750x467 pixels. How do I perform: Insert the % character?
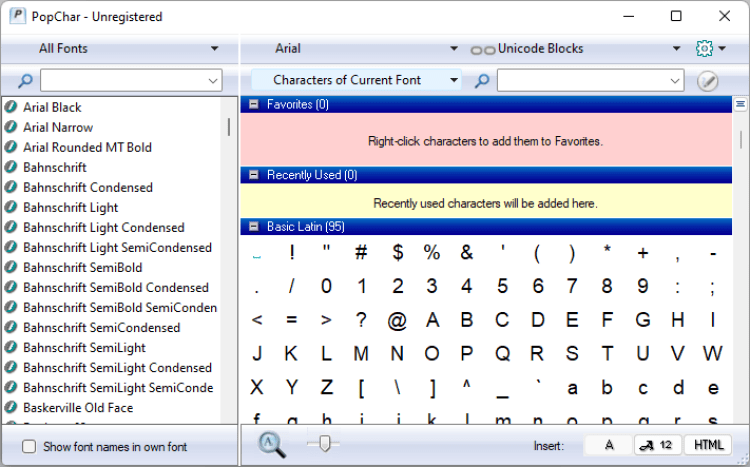tap(432, 252)
